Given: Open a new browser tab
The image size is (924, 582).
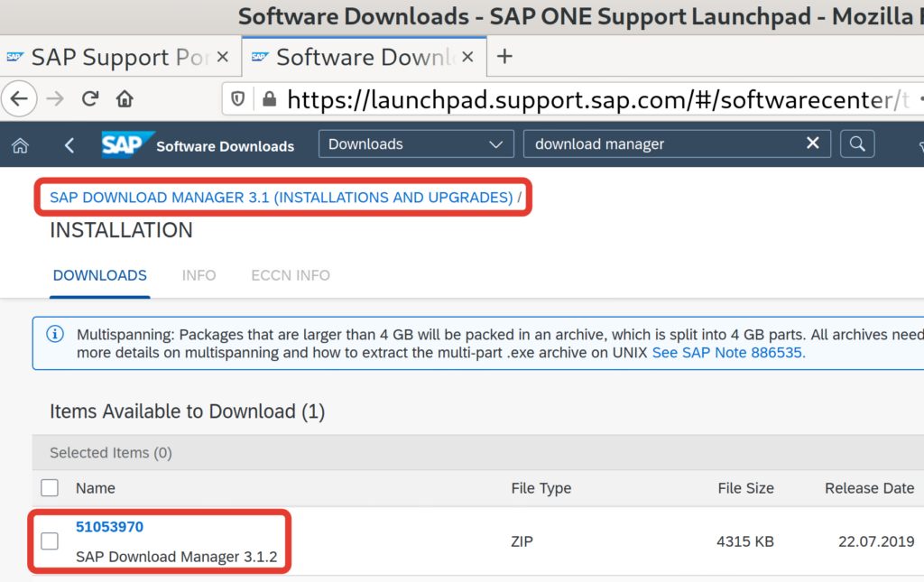Looking at the screenshot, I should (x=505, y=57).
